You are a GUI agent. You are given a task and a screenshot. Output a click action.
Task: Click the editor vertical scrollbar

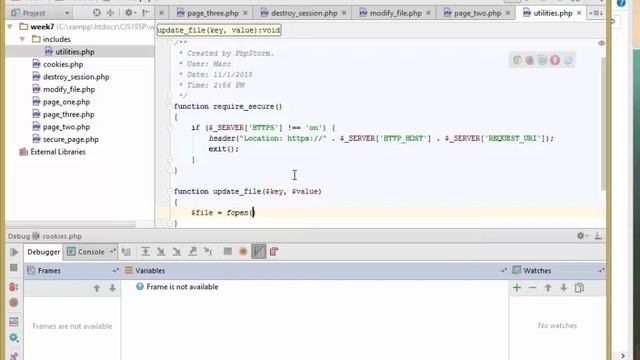coord(603,124)
